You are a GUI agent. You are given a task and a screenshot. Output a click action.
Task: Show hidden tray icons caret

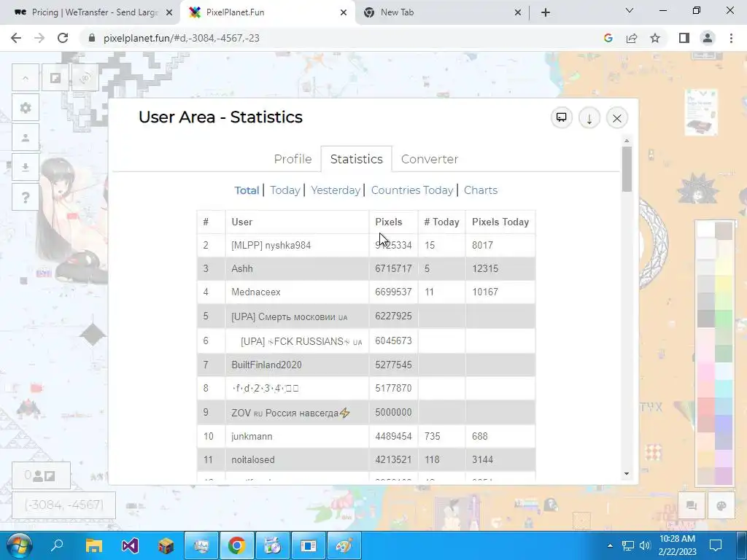pos(610,545)
